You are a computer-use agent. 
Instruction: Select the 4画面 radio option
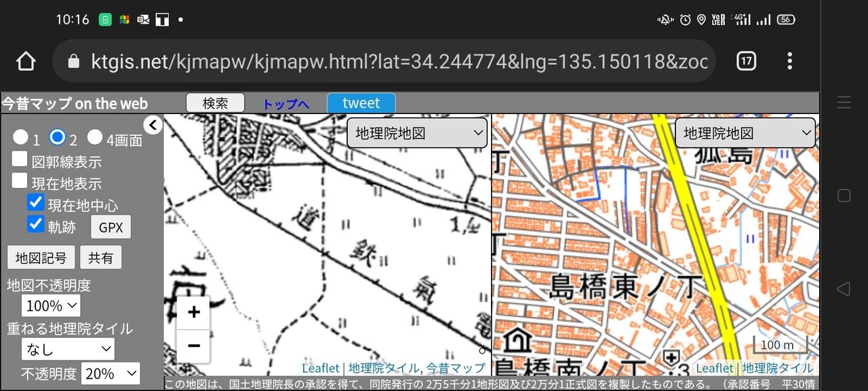pyautogui.click(x=95, y=138)
